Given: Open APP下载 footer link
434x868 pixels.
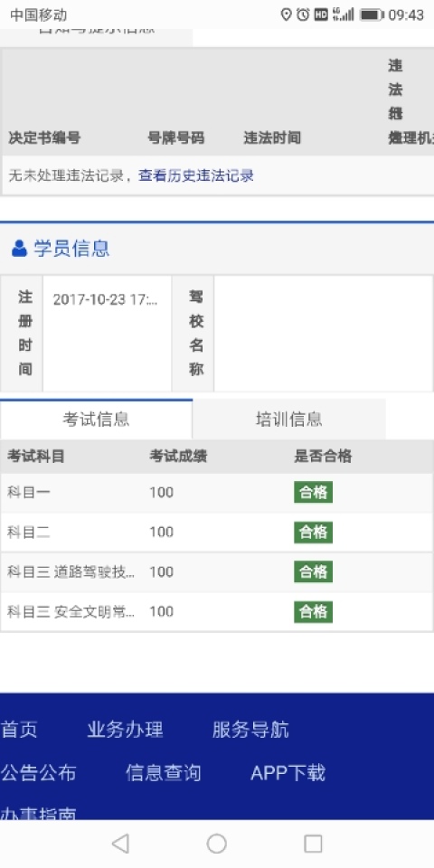Looking at the screenshot, I should (288, 773).
